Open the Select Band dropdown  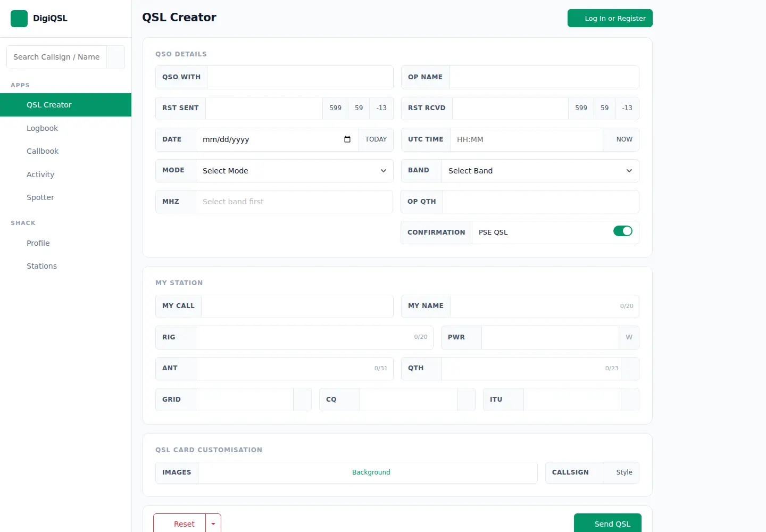click(x=540, y=171)
